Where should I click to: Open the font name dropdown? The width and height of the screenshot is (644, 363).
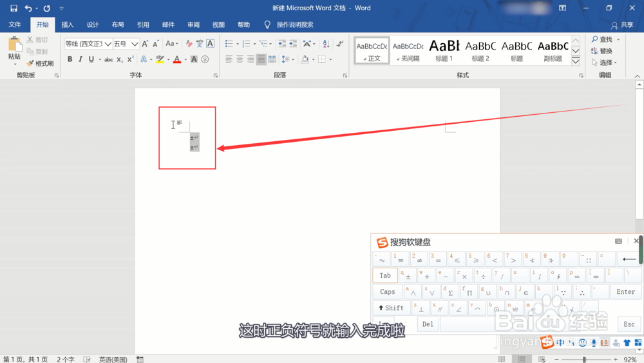click(x=108, y=44)
